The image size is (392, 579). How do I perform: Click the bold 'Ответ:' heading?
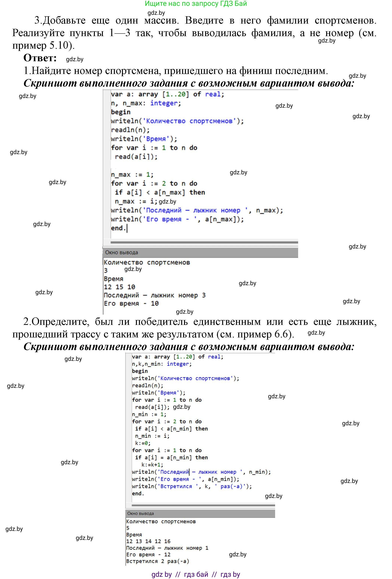point(40,58)
